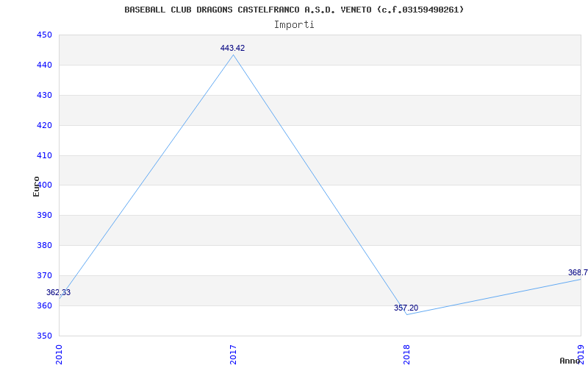Select the 443.42 data label
Viewport: 588px width, 368px height.
click(232, 48)
